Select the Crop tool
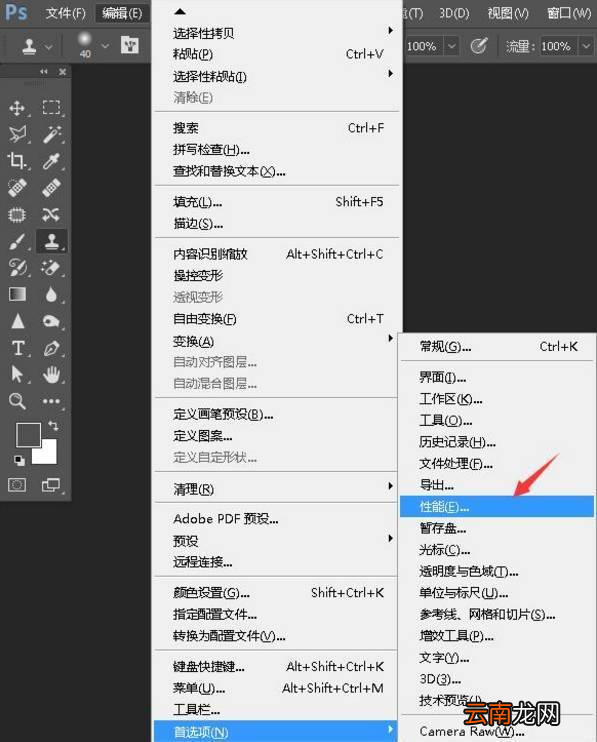This screenshot has height=742, width=597. coord(17,161)
